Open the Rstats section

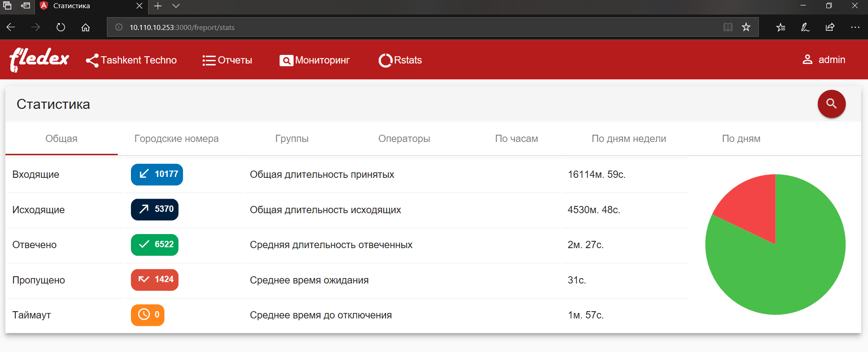400,60
